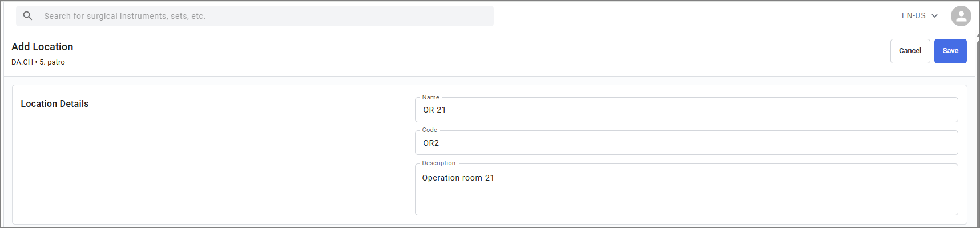This screenshot has height=228, width=980.
Task: Click the Location Details section heading
Action: 55,103
